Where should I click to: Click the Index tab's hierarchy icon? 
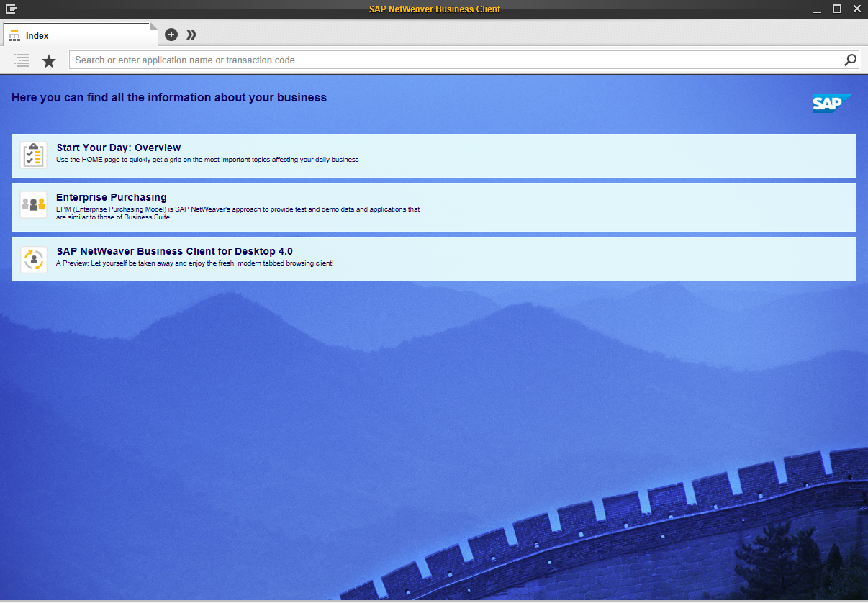click(15, 35)
